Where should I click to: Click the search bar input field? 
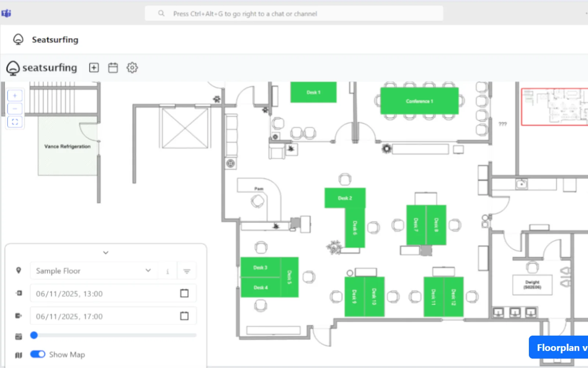[x=294, y=14]
